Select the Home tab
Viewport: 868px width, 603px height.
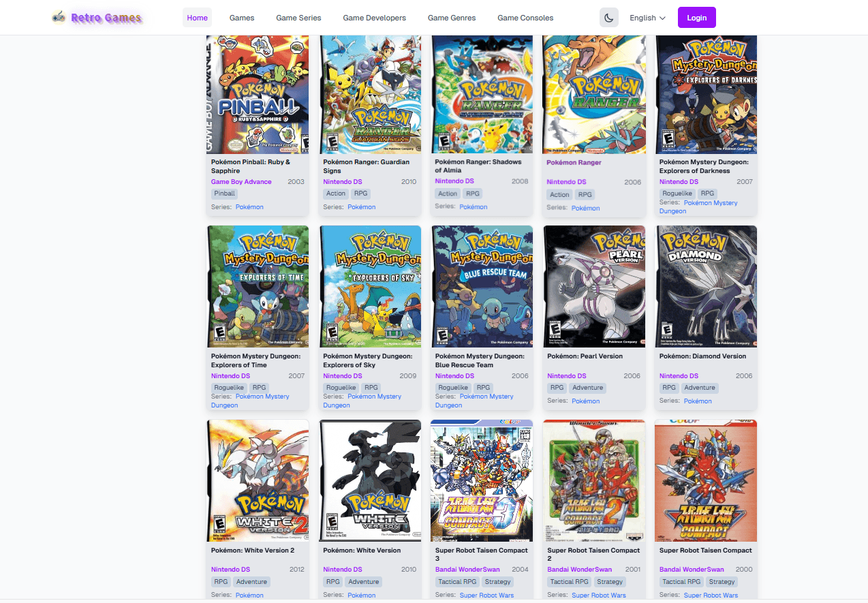tap(197, 17)
